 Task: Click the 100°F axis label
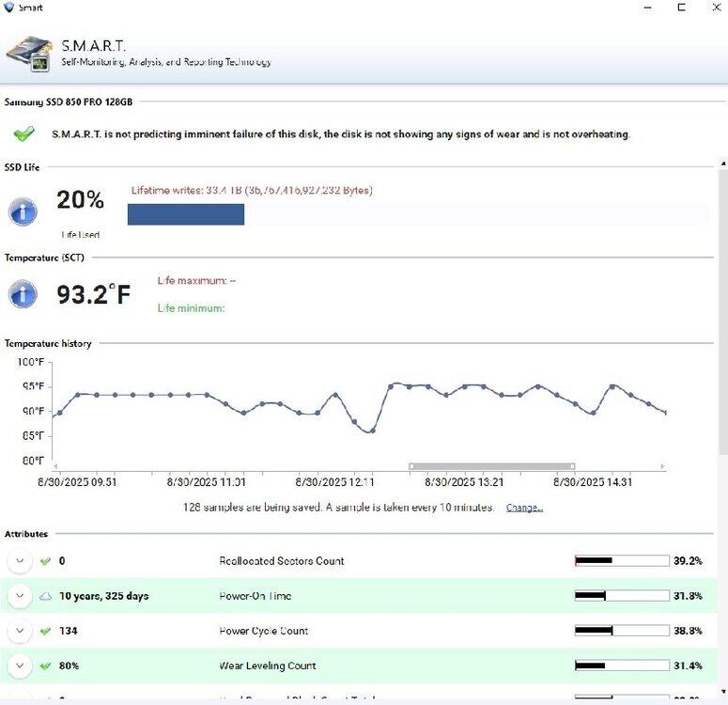pyautogui.click(x=31, y=362)
